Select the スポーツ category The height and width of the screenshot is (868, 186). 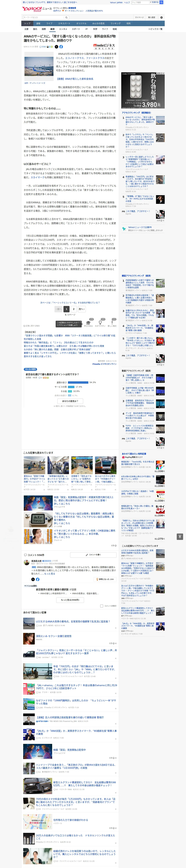(76, 29)
